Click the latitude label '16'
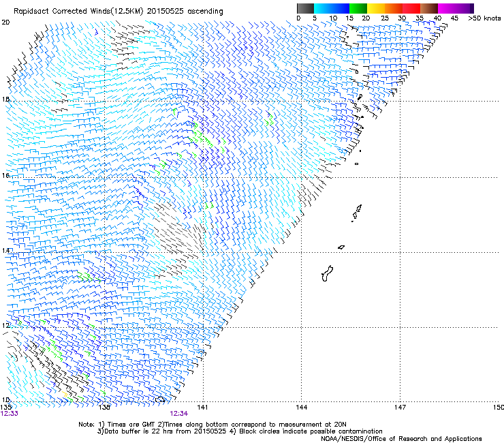504x443 pixels. click(x=5, y=175)
